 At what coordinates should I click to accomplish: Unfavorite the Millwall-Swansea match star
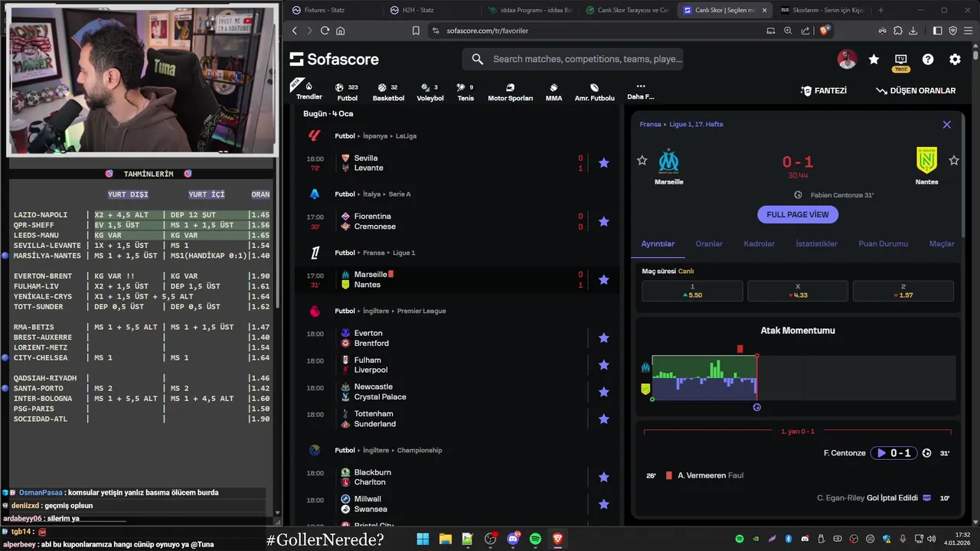603,504
